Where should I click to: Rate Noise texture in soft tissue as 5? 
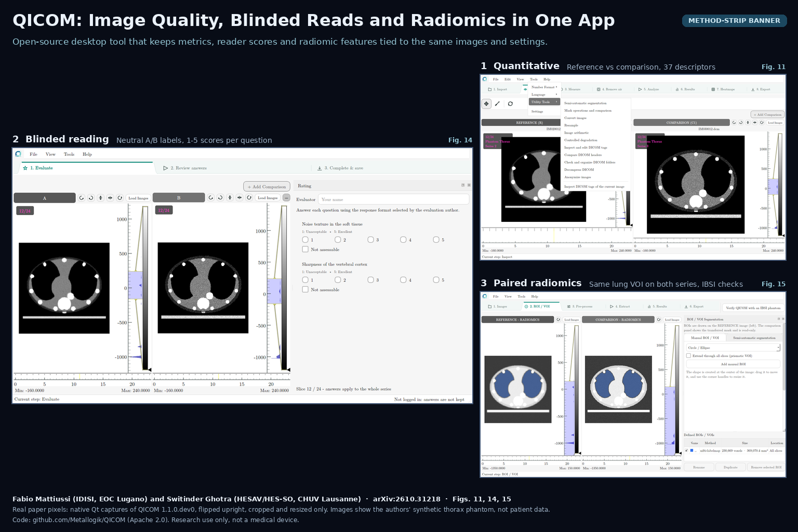click(436, 240)
